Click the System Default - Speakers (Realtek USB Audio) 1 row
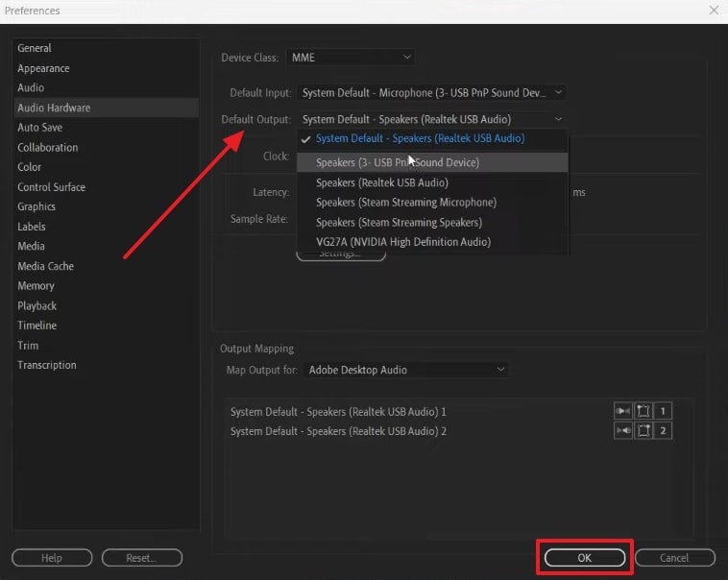728x580 pixels. click(x=338, y=412)
